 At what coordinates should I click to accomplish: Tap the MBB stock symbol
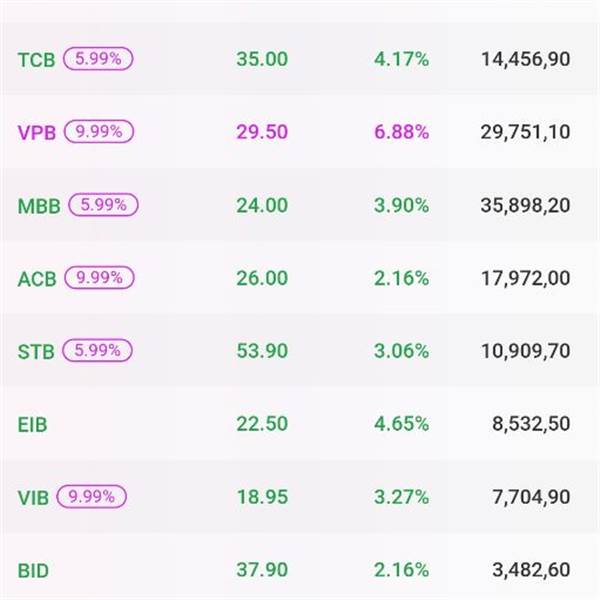coord(39,206)
